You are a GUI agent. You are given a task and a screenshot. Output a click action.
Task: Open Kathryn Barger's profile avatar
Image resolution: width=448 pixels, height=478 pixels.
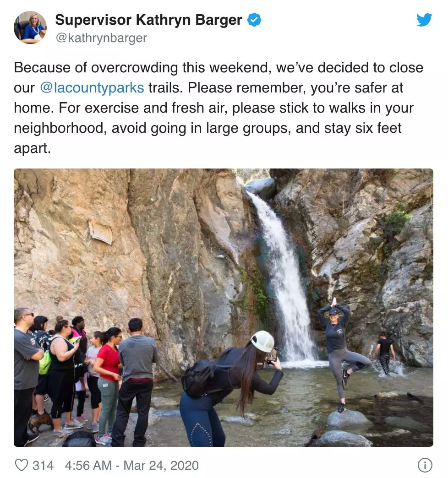[30, 27]
